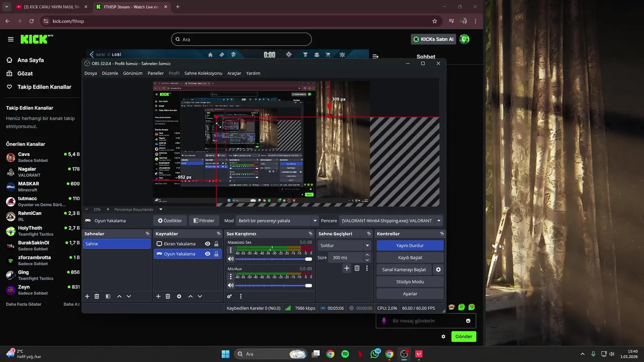Open Pencere window selection dropdown
644x362 pixels.
(391, 220)
